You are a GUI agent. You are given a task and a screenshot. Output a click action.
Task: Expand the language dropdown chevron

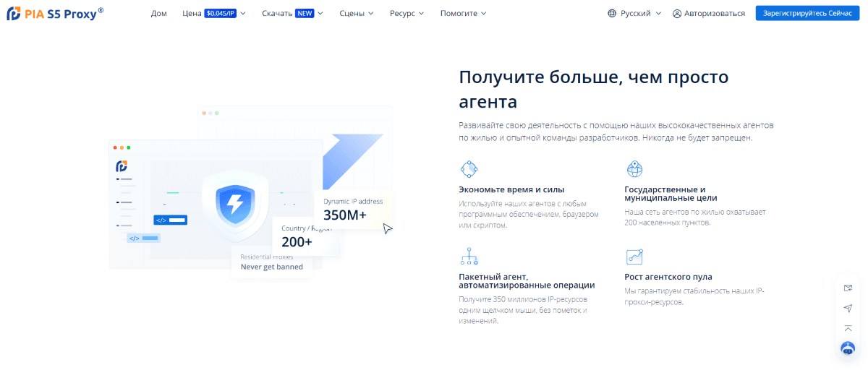pos(658,13)
